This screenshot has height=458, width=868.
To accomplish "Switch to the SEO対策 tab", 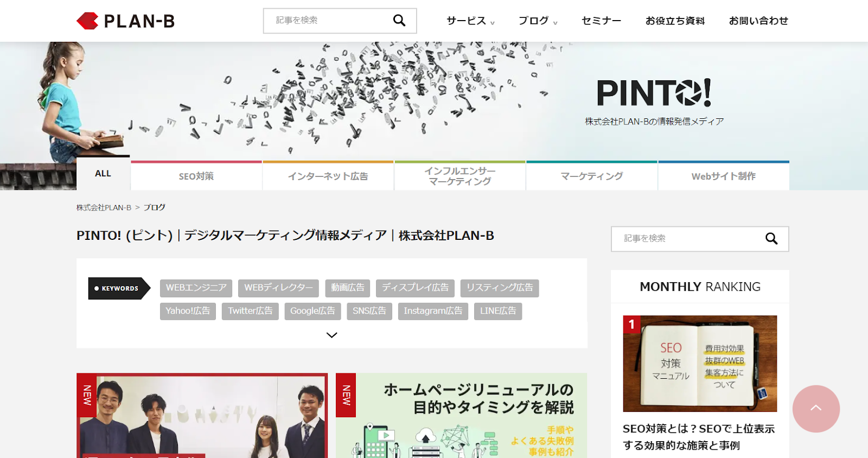I will (x=196, y=176).
